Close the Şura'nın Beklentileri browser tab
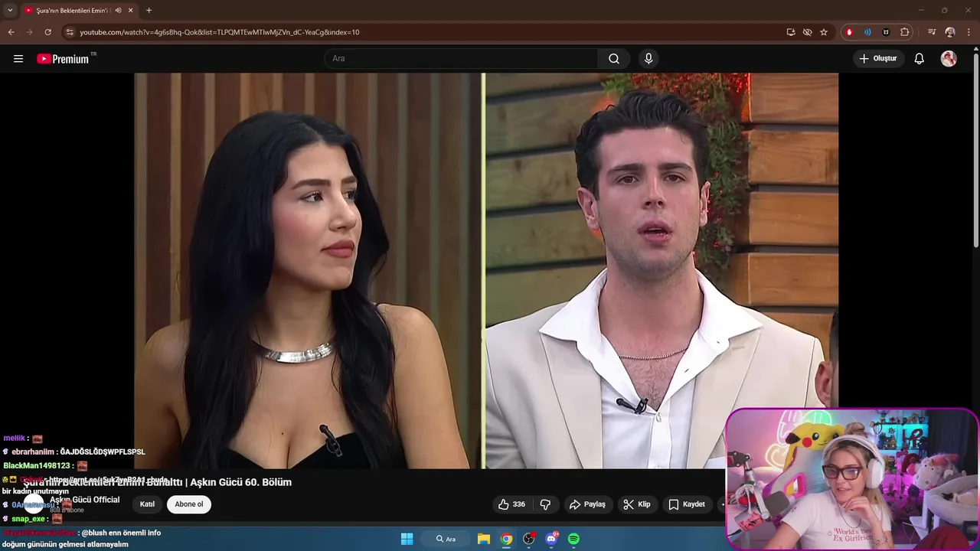 point(131,10)
